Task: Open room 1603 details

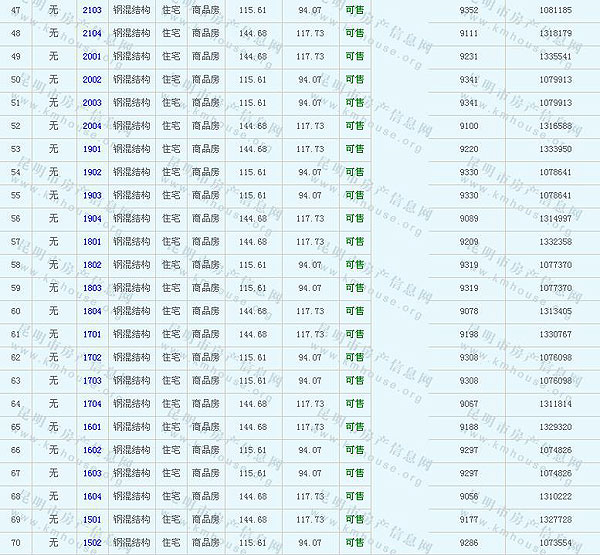Action: click(92, 473)
